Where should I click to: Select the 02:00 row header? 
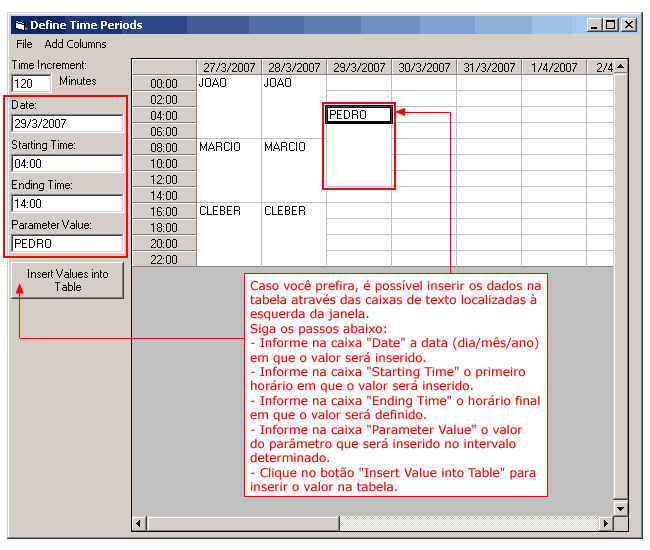point(164,99)
